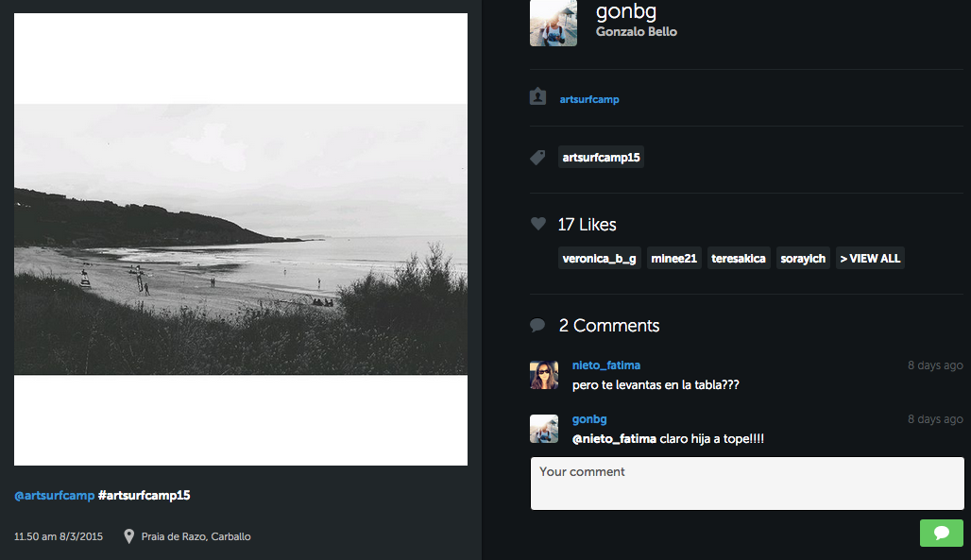Select sorayich in the likes list
This screenshot has width=971, height=560.
(803, 258)
